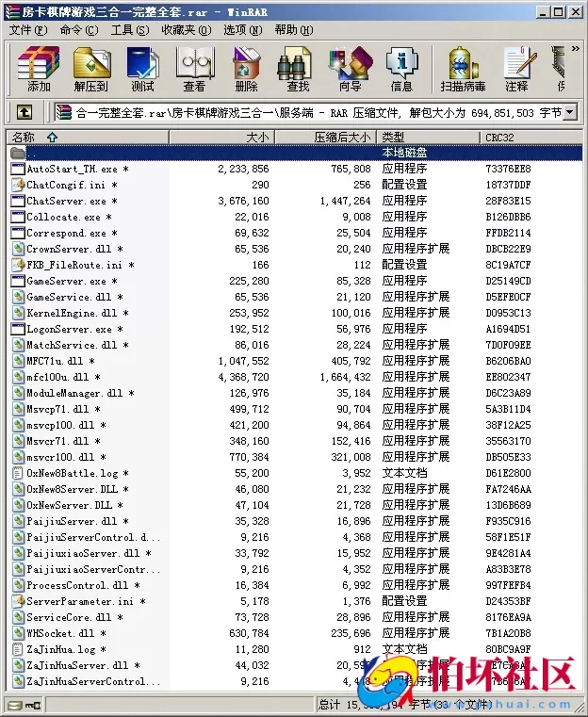Open the 收藏夹(O) menu
The image size is (588, 717).
coord(186,30)
